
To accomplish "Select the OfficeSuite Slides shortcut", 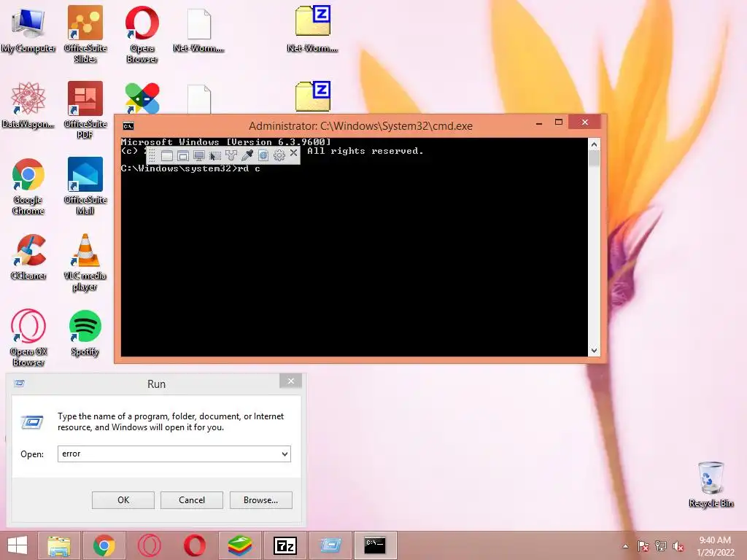I will [85, 34].
